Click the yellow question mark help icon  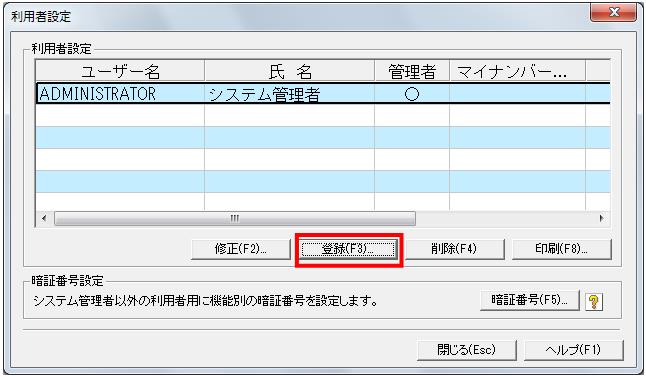(593, 302)
